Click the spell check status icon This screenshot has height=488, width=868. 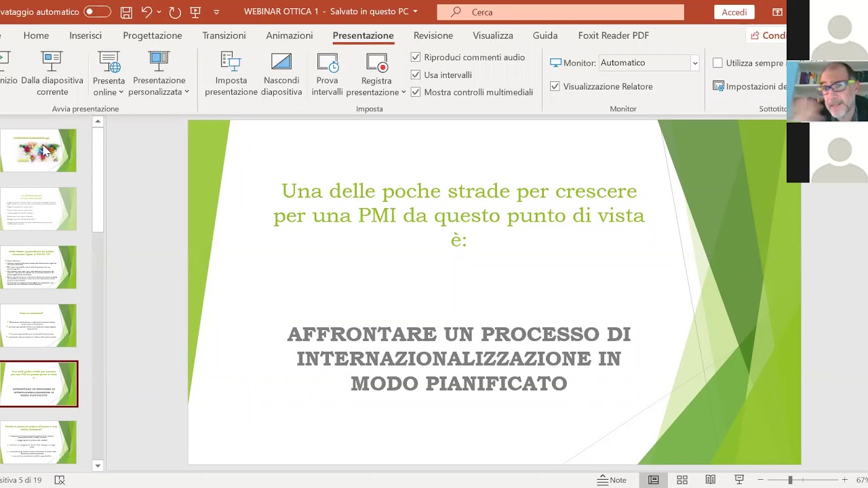60,480
